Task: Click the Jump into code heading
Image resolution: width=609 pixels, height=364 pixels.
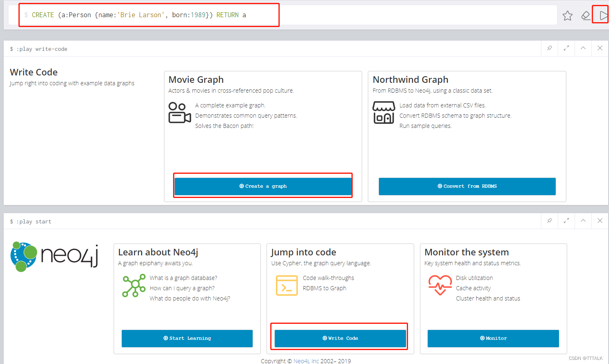Action: point(303,252)
